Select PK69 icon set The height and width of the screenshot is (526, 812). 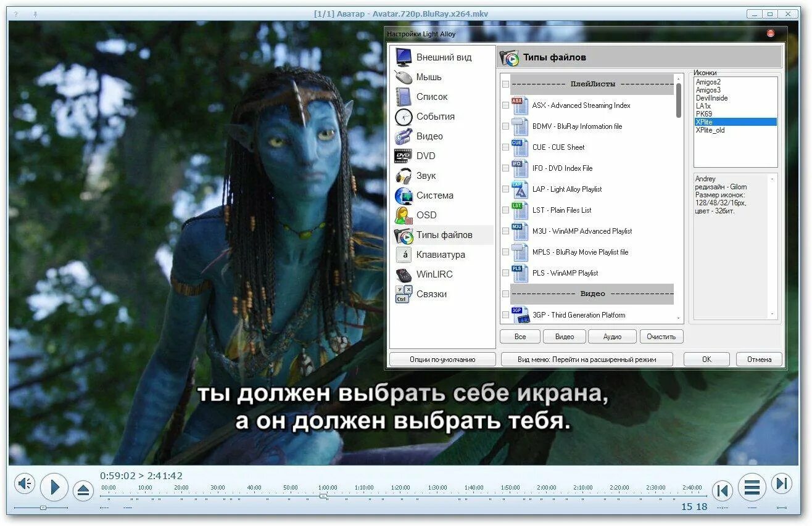point(735,114)
